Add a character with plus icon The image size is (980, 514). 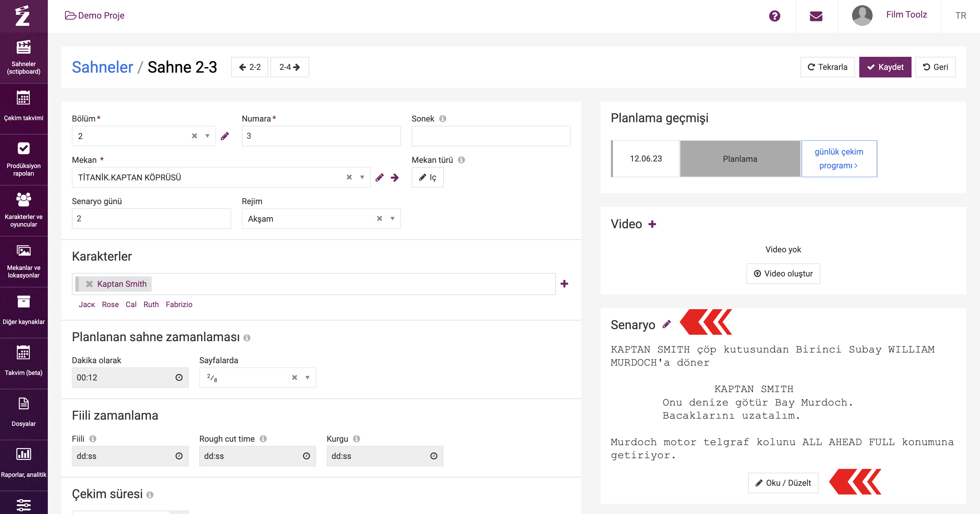click(x=564, y=284)
